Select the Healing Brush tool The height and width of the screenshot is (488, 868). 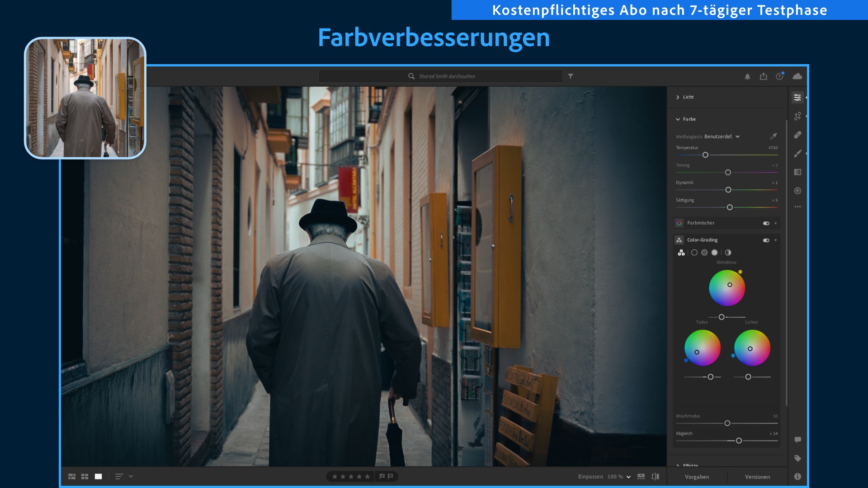click(797, 135)
